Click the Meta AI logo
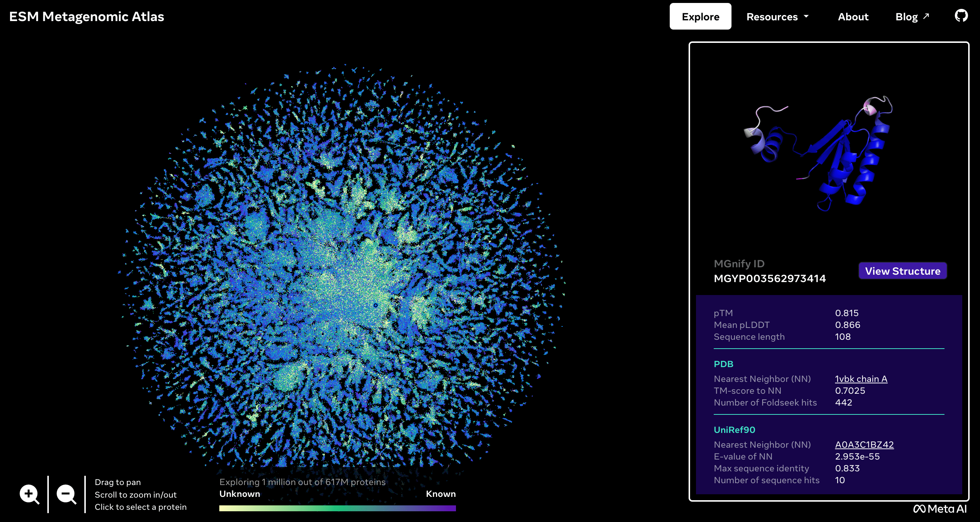Viewport: 980px width, 522px height. point(940,509)
